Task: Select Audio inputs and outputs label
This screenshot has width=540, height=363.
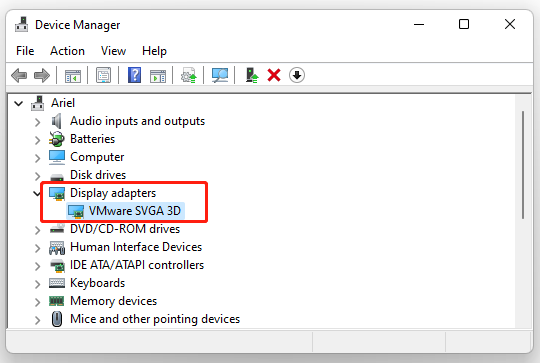Action: (x=137, y=121)
